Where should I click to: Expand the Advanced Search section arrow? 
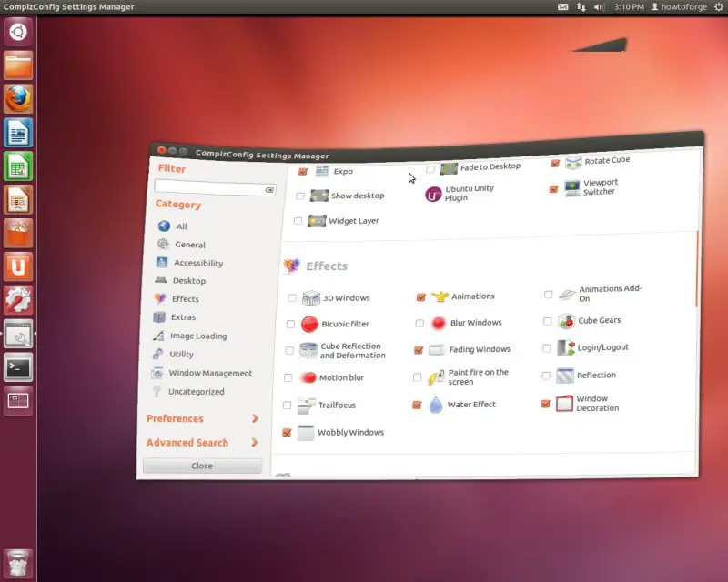[255, 442]
